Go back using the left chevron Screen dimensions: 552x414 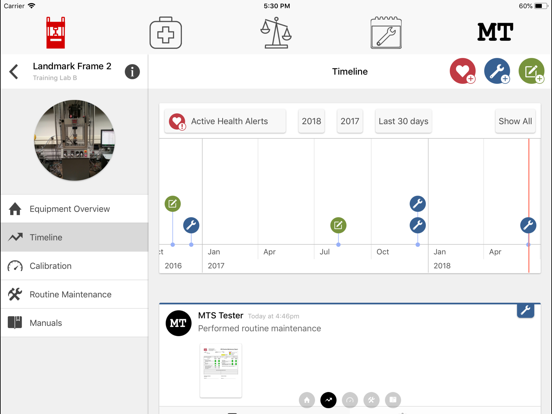click(14, 71)
